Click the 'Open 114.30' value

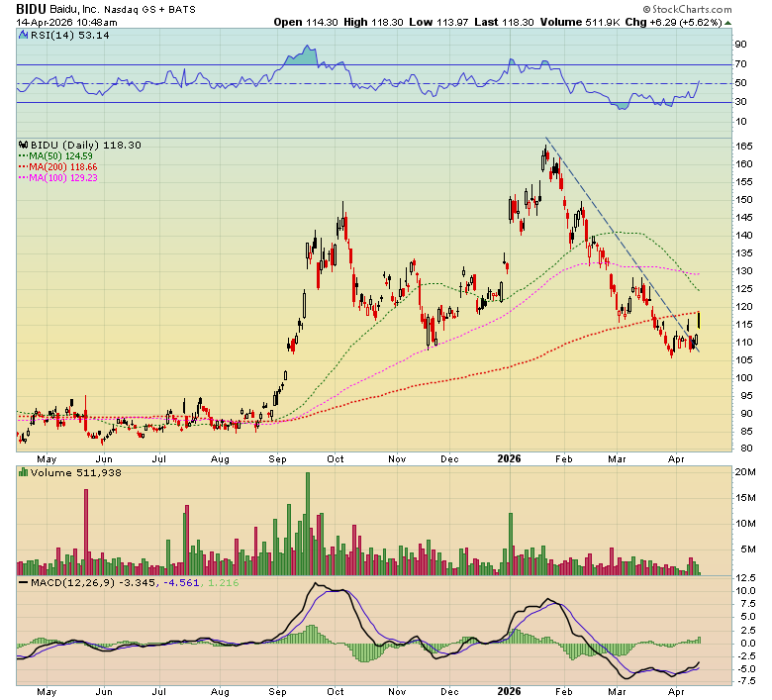(306, 22)
